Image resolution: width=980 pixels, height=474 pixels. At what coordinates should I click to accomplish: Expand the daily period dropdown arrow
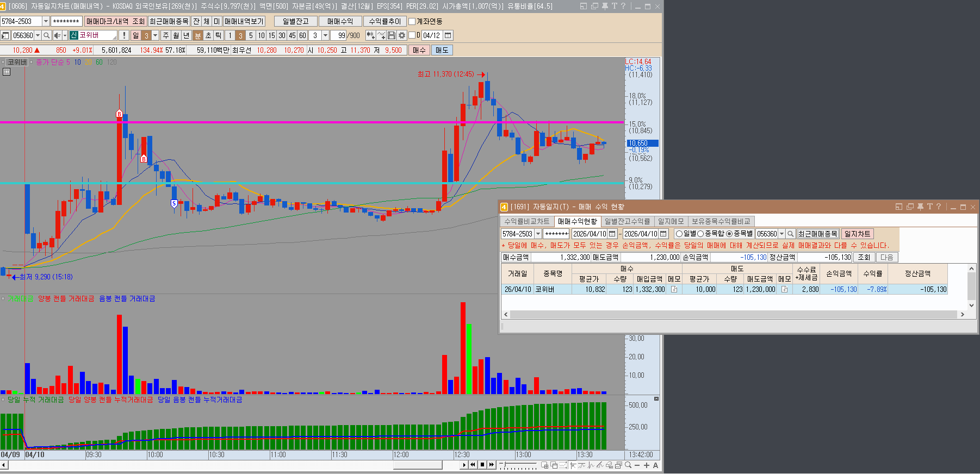click(155, 35)
